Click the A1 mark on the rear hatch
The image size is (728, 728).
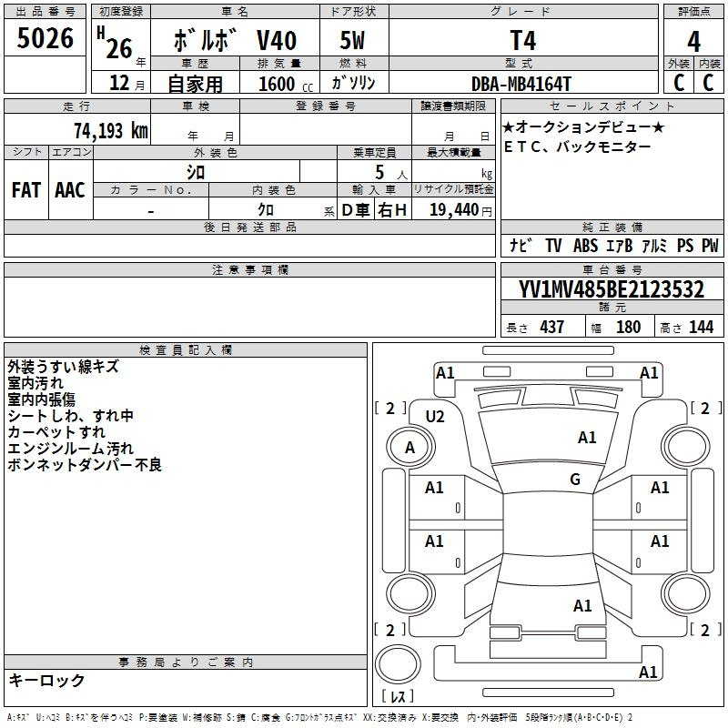[582, 606]
